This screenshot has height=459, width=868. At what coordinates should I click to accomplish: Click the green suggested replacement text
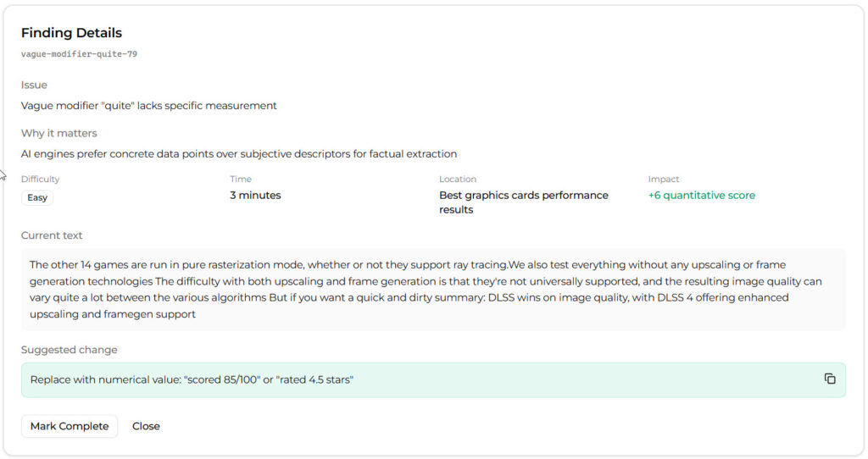tap(192, 380)
